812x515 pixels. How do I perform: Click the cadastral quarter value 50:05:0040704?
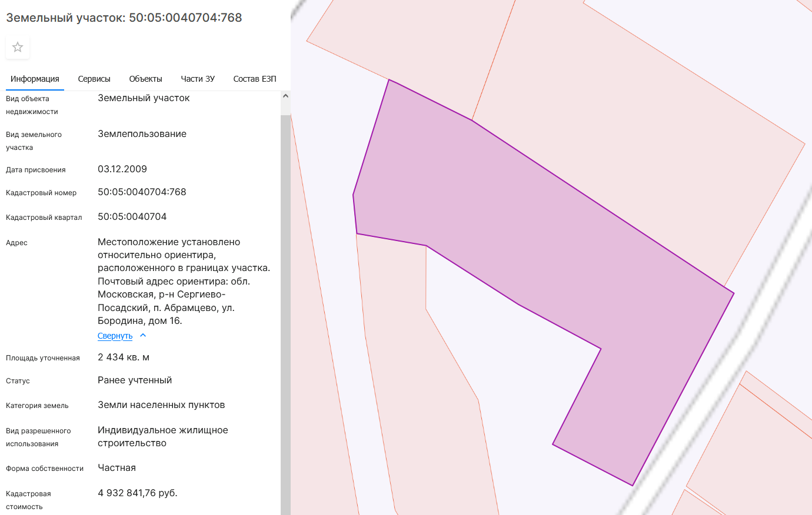coord(132,217)
